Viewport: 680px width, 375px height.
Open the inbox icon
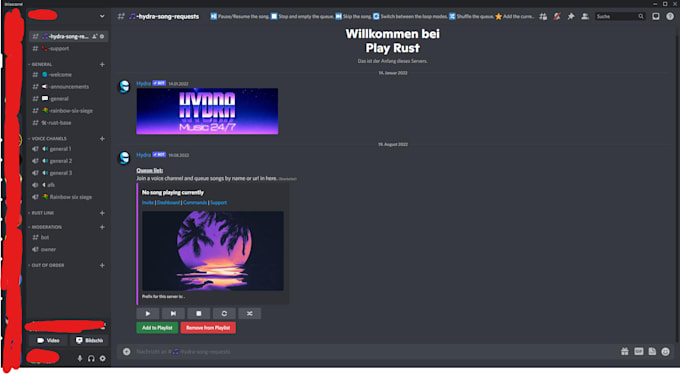point(656,16)
